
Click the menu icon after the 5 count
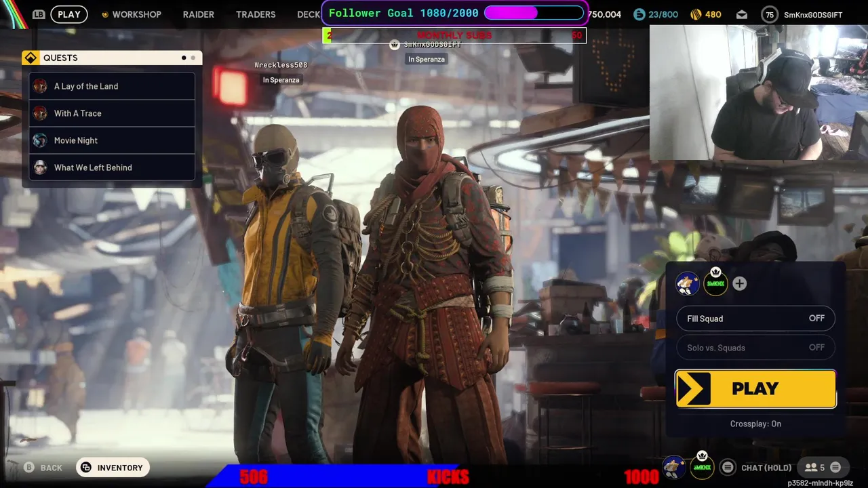click(x=835, y=467)
